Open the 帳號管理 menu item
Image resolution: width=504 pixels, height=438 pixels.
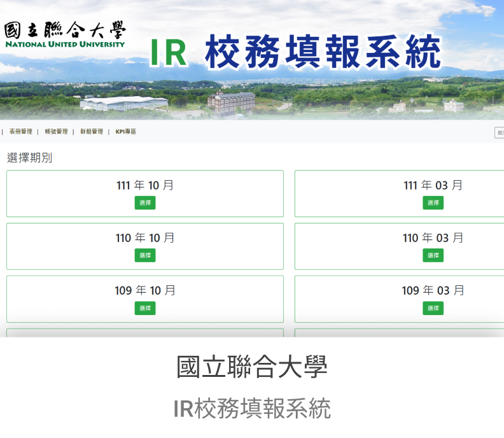pos(56,132)
